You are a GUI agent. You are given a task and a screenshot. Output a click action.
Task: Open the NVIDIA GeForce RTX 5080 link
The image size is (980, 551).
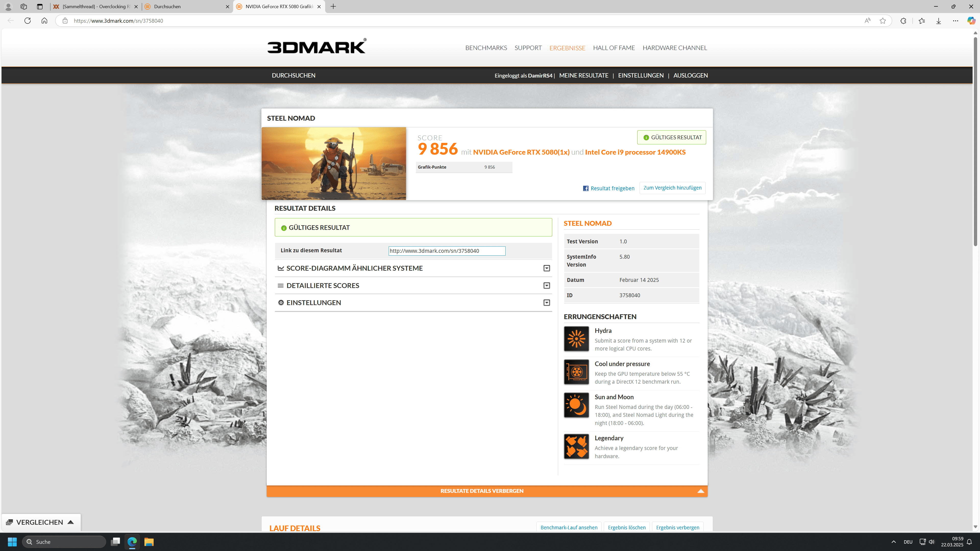point(521,152)
